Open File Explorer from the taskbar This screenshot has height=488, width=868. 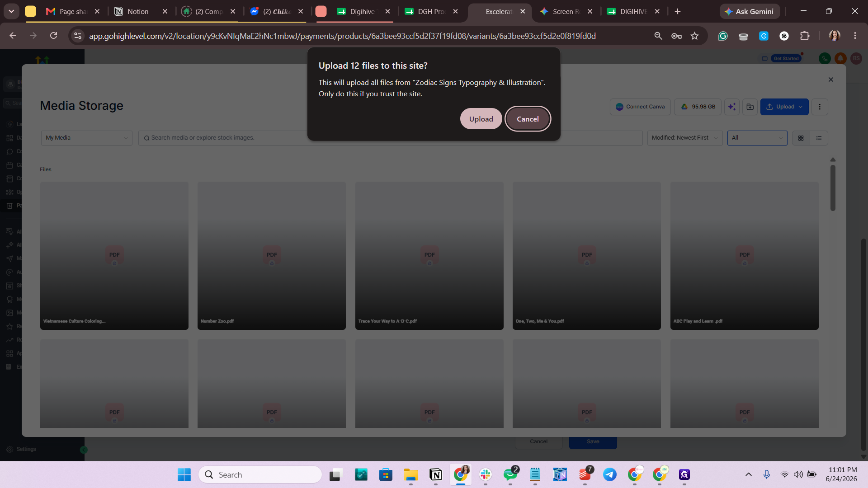[x=410, y=474]
